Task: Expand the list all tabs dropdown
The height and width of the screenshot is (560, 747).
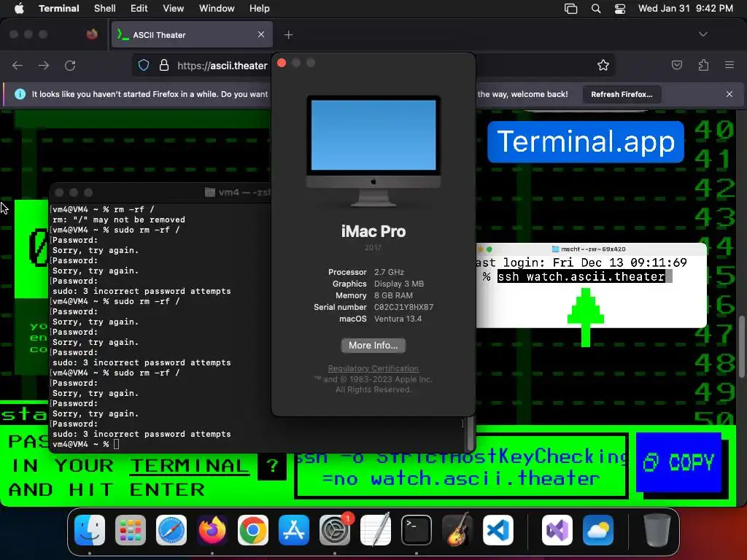Action: tap(703, 34)
